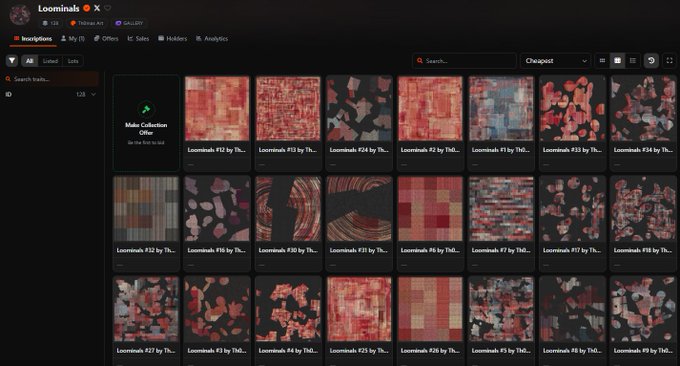Image resolution: width=680 pixels, height=366 pixels.
Task: Focus the Search traits field
Action: (51, 79)
